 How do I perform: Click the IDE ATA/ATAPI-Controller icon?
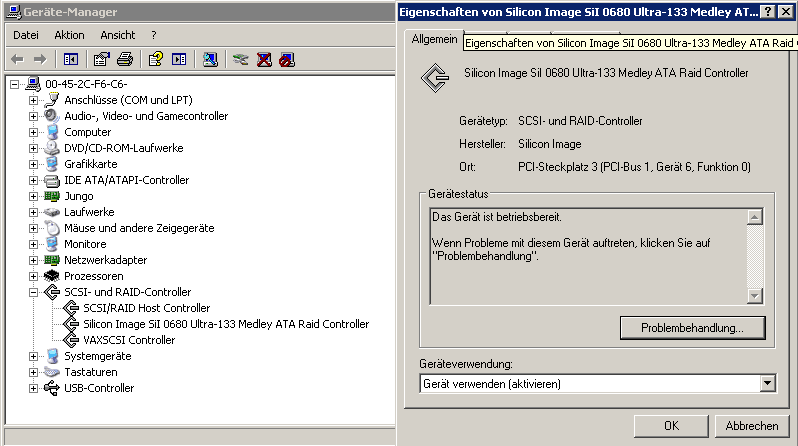pos(52,180)
